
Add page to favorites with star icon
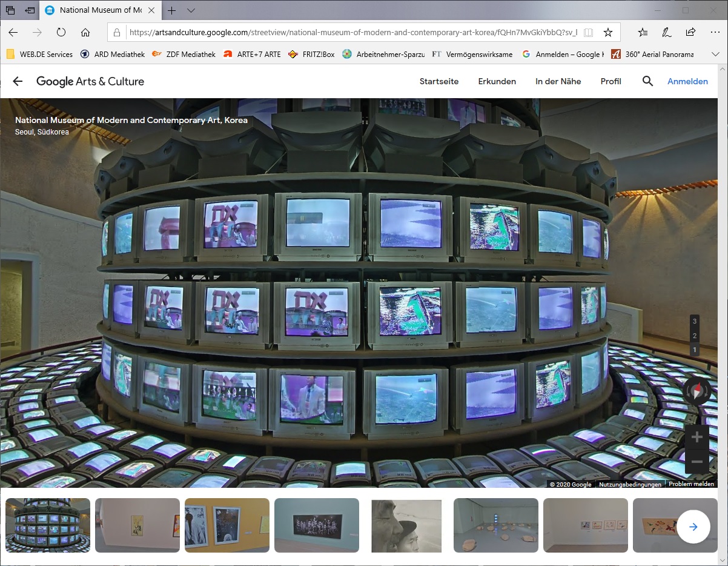pos(608,32)
